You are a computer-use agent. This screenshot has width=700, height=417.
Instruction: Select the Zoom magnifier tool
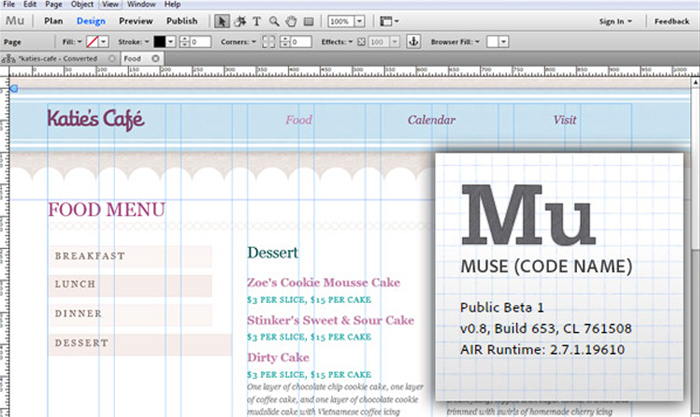tap(274, 21)
